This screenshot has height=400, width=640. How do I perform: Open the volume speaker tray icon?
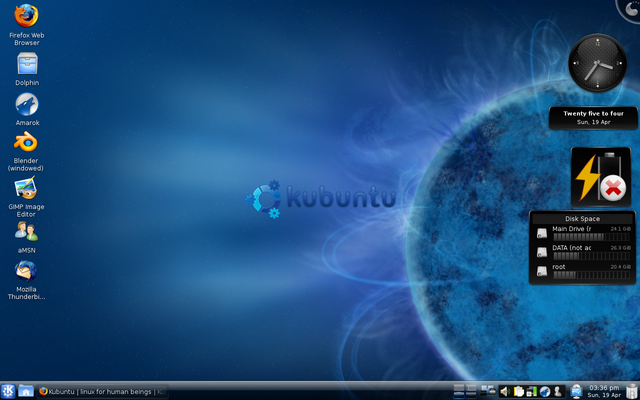(x=506, y=391)
